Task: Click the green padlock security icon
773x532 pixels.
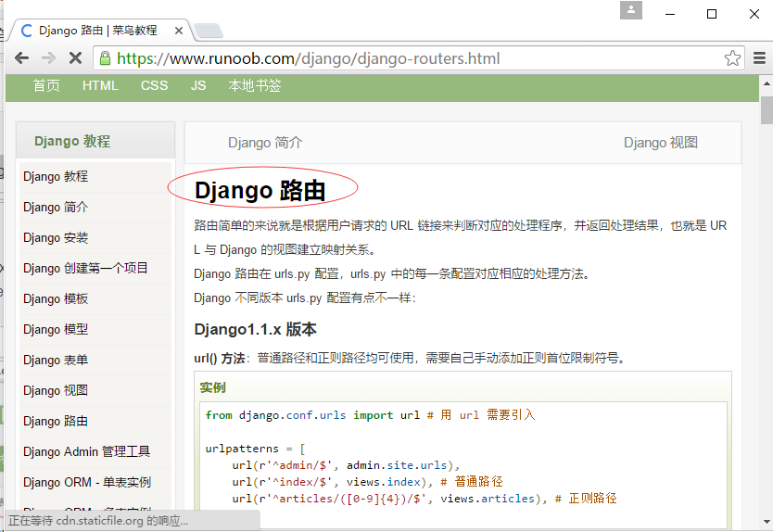Action: coord(105,58)
